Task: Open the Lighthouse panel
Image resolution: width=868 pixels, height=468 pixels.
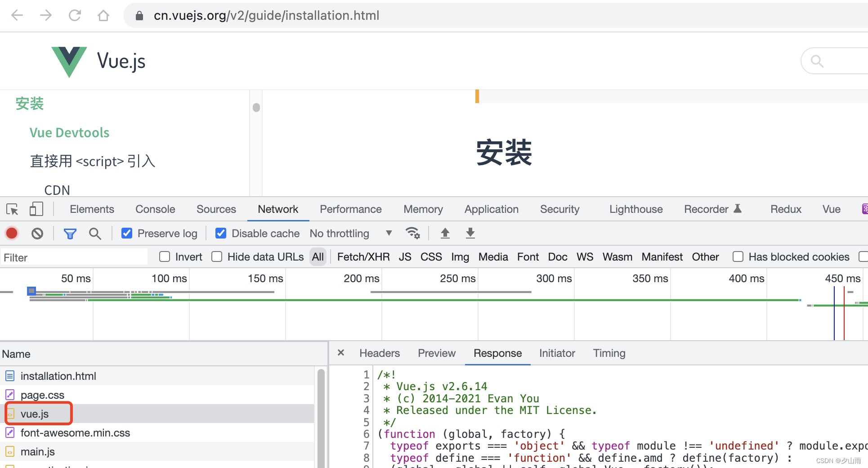Action: click(636, 209)
